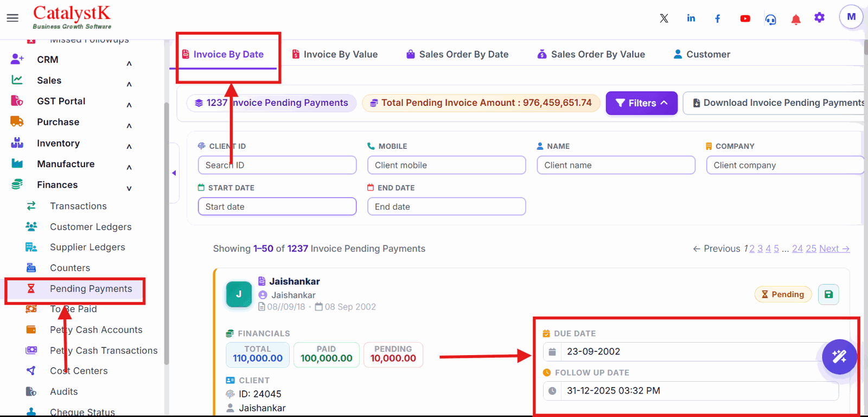The height and width of the screenshot is (417, 868).
Task: Open Transactions in sidebar
Action: pyautogui.click(x=78, y=206)
